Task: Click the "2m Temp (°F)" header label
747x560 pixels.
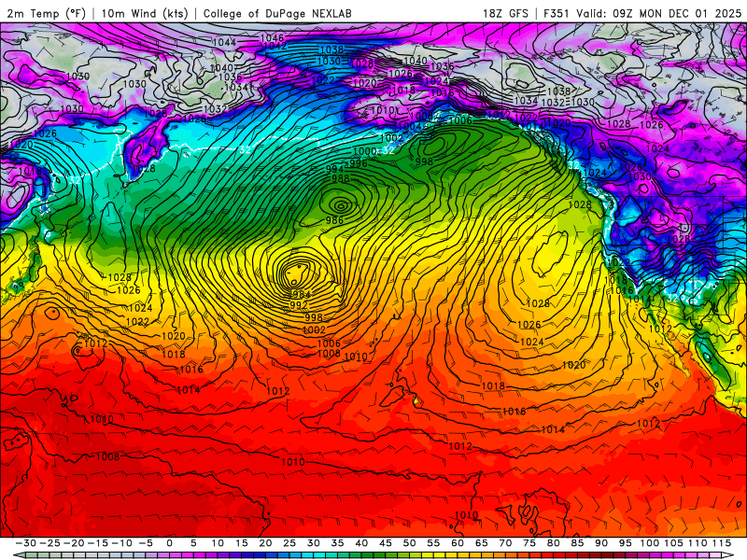Action: [46, 13]
